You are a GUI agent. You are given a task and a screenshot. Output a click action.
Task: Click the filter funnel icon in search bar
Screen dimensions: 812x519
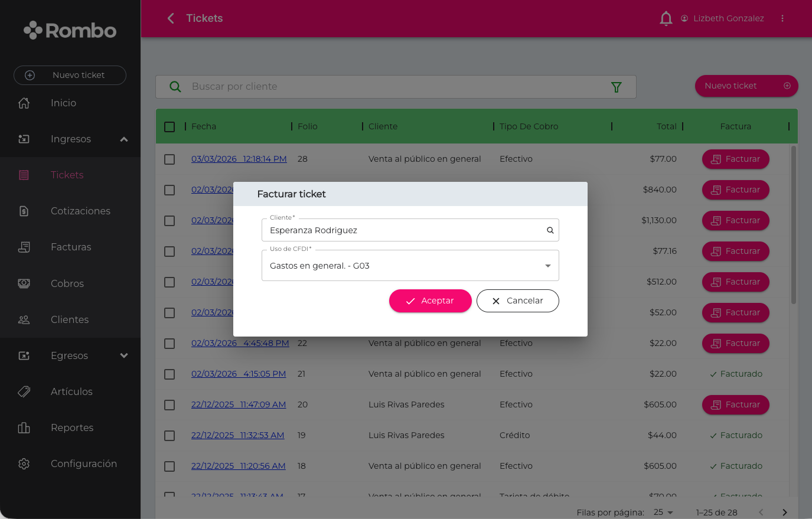pos(616,87)
